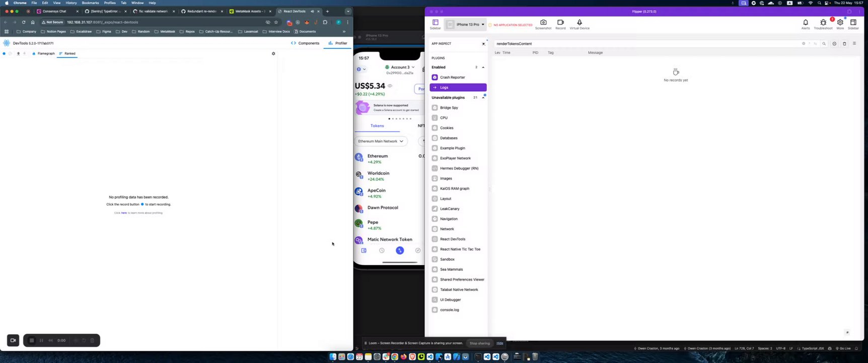The height and width of the screenshot is (363, 868).
Task: Click the search magnifier icon in Logs
Action: point(824,44)
